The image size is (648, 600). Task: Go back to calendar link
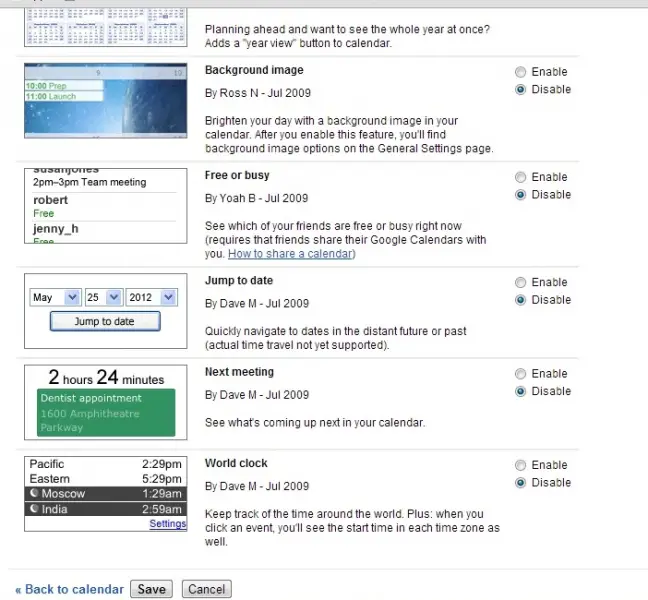(69, 589)
